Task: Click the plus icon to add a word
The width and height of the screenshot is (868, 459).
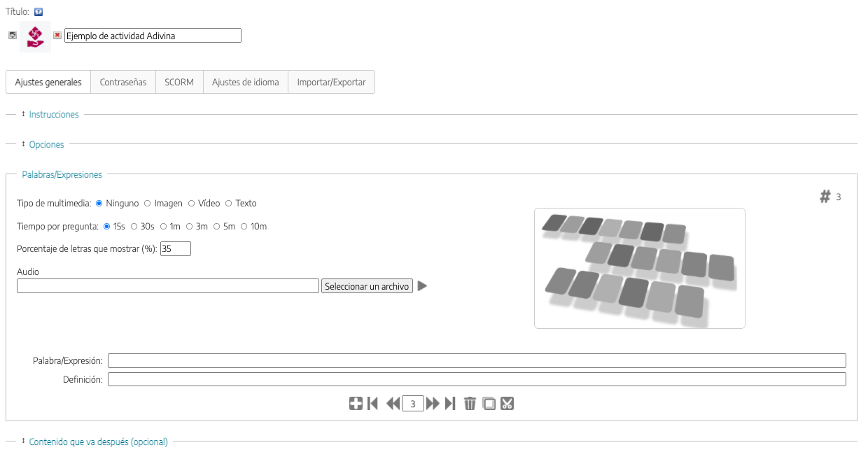Action: (356, 404)
